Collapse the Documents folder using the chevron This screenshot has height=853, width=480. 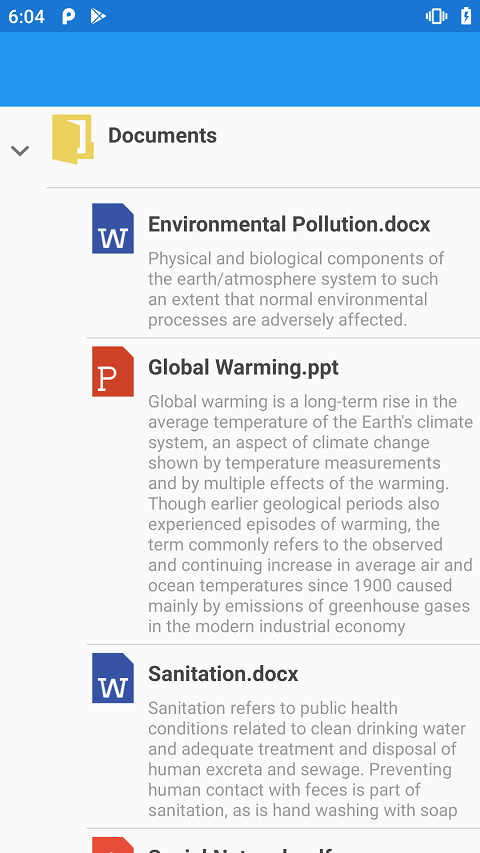(x=20, y=151)
